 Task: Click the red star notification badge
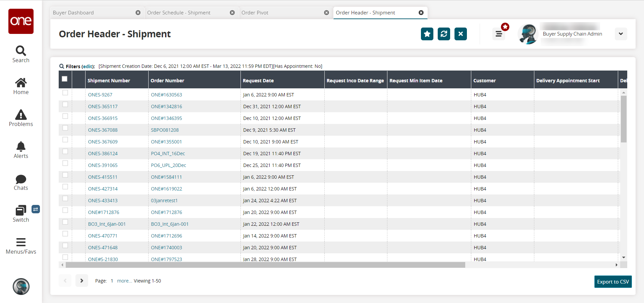[505, 27]
